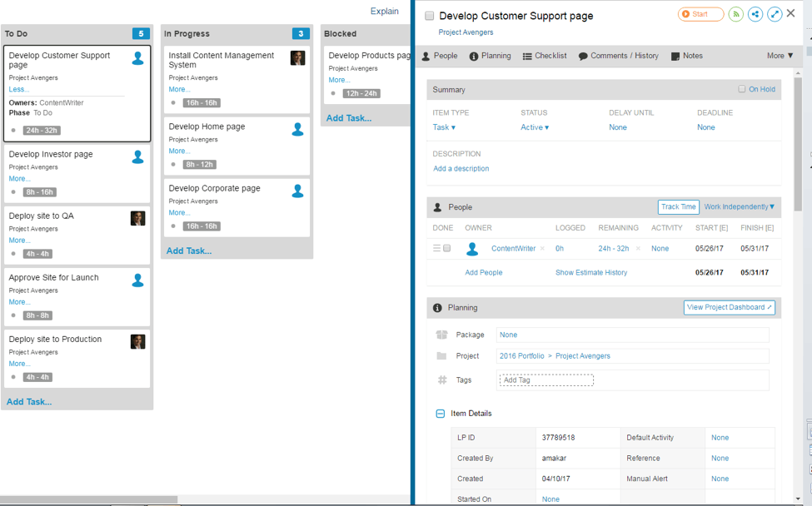Click the logged 0h value
Image resolution: width=812 pixels, height=506 pixels.
[560, 249]
